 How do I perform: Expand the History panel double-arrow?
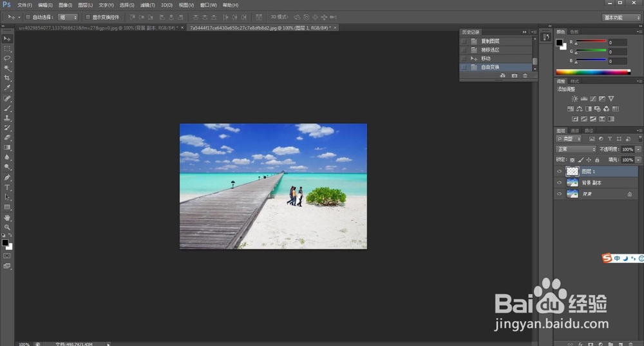524,32
